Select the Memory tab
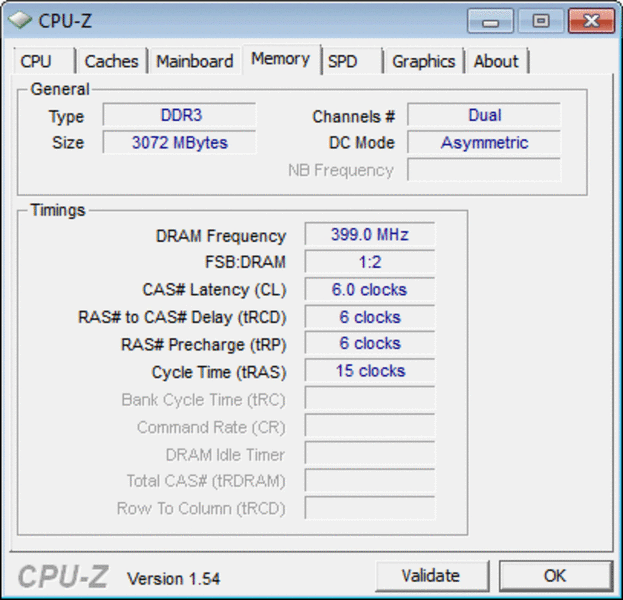Image resolution: width=623 pixels, height=600 pixels. coord(281,59)
